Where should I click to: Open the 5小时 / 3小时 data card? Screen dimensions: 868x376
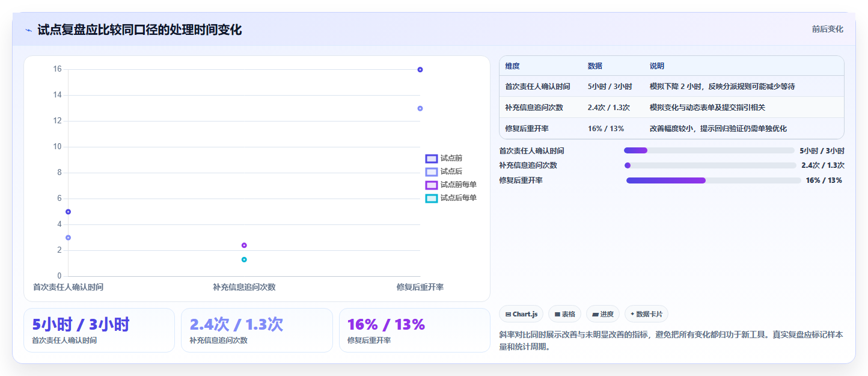99,330
